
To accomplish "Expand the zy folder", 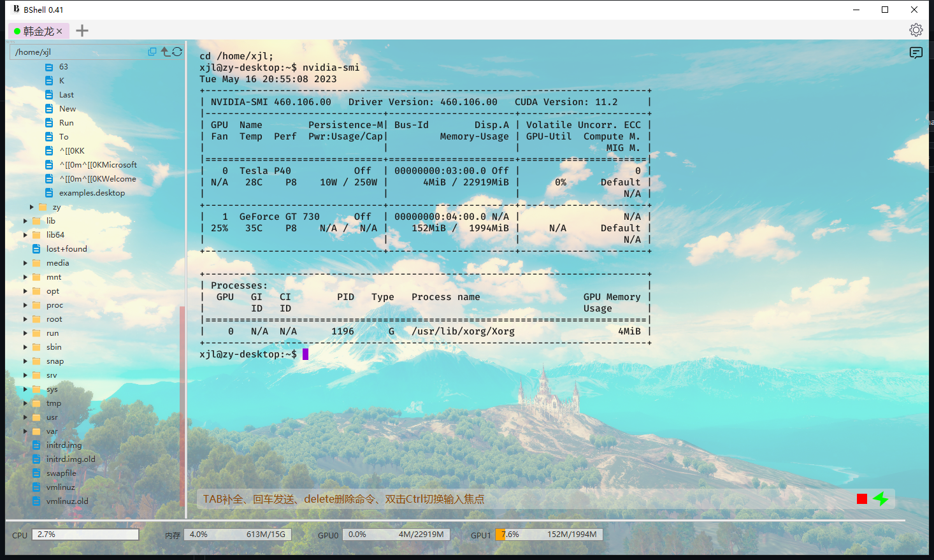I will coord(31,206).
